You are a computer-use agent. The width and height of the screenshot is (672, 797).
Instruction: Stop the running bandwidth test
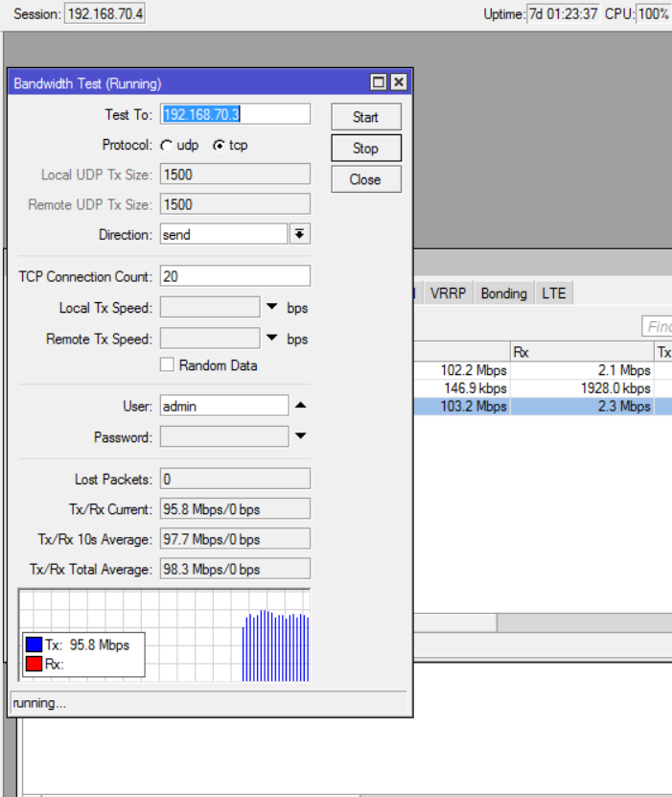tap(366, 148)
